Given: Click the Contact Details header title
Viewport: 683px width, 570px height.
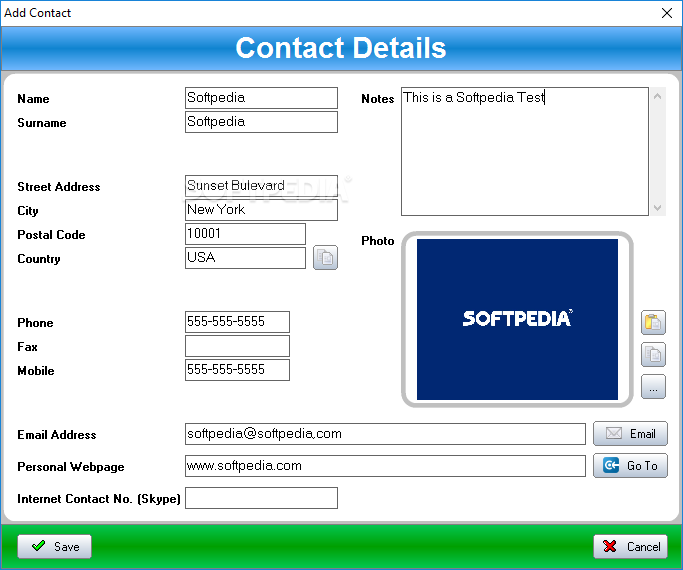Looking at the screenshot, I should tap(341, 47).
